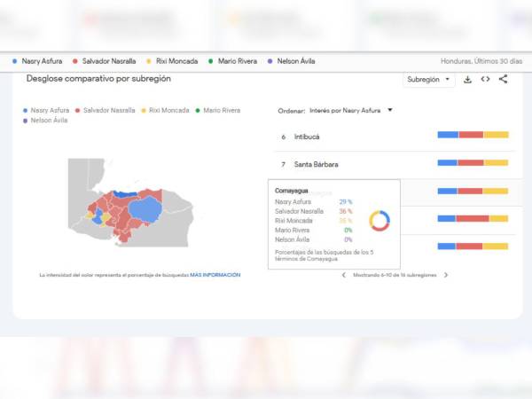Image resolution: width=532 pixels, height=399 pixels.
Task: Click the Nasry Asfura 29 % tooltip value
Action: (x=346, y=202)
